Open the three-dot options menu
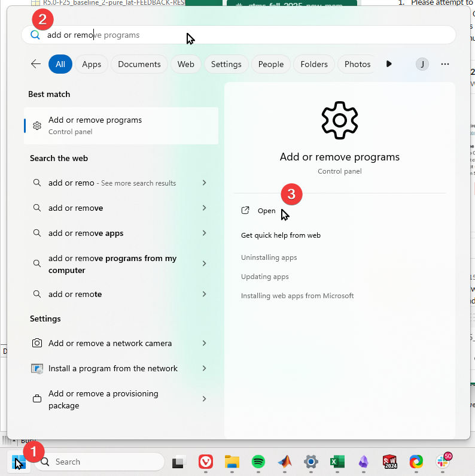Screen dimensions: 475x476 tap(444, 64)
